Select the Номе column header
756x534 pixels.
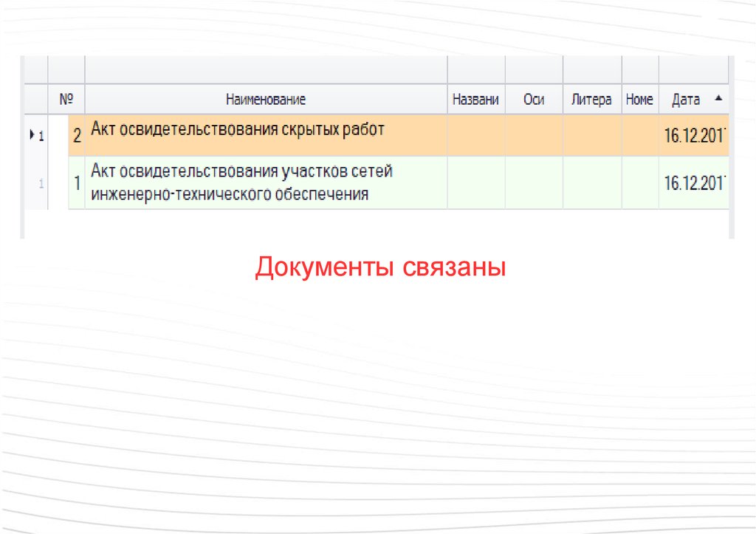tap(639, 100)
